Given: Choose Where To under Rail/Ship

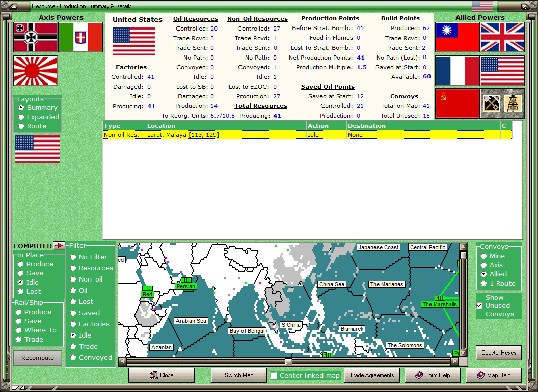Looking at the screenshot, I should point(36,330).
